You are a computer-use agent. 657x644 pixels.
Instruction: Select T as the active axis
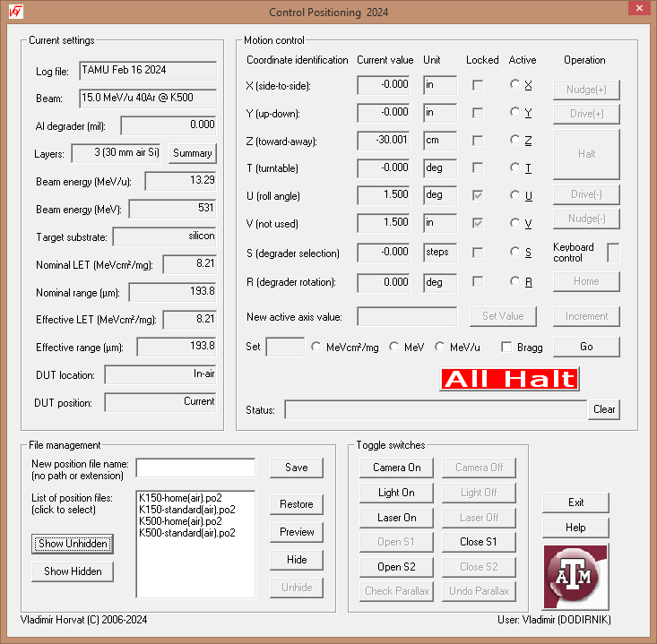pyautogui.click(x=514, y=167)
